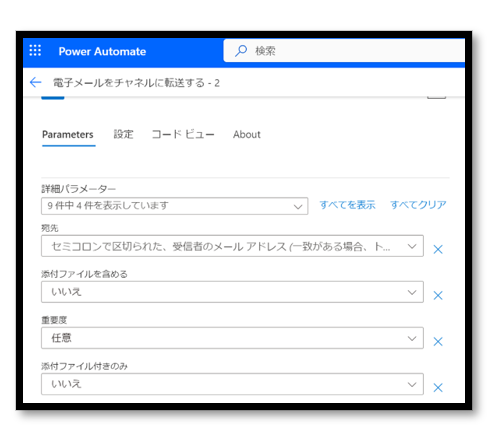This screenshot has width=489, height=429.
Task: Open the 添付ファイル付きのみ dropdown
Action: tap(232, 384)
